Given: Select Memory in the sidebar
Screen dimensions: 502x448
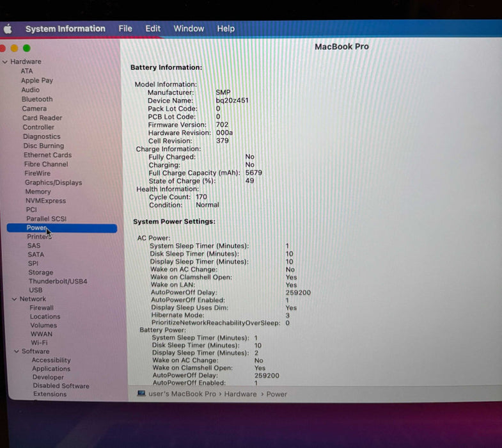Looking at the screenshot, I should (x=38, y=191).
